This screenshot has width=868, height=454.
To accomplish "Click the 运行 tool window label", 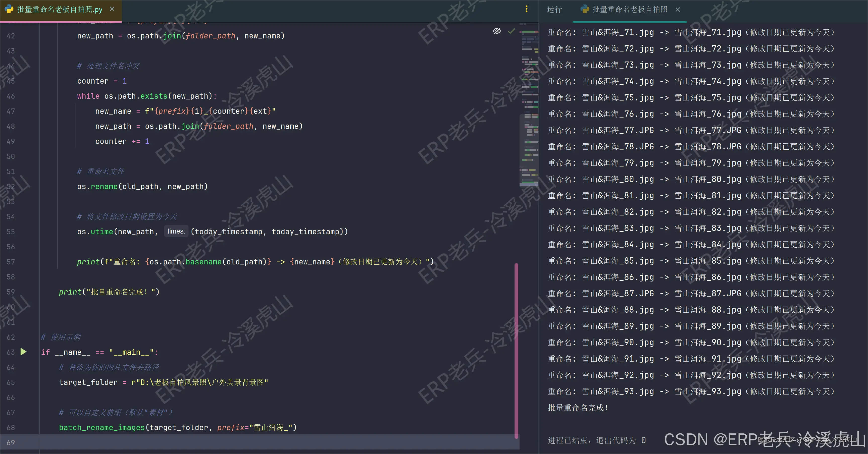I will click(x=554, y=10).
